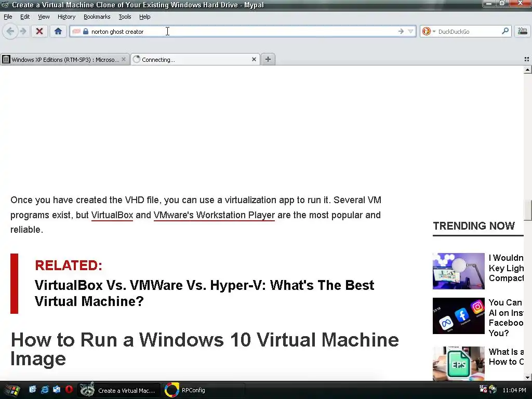Click the network tray icon
Image resolution: width=532 pixels, height=399 pixels.
[483, 390]
